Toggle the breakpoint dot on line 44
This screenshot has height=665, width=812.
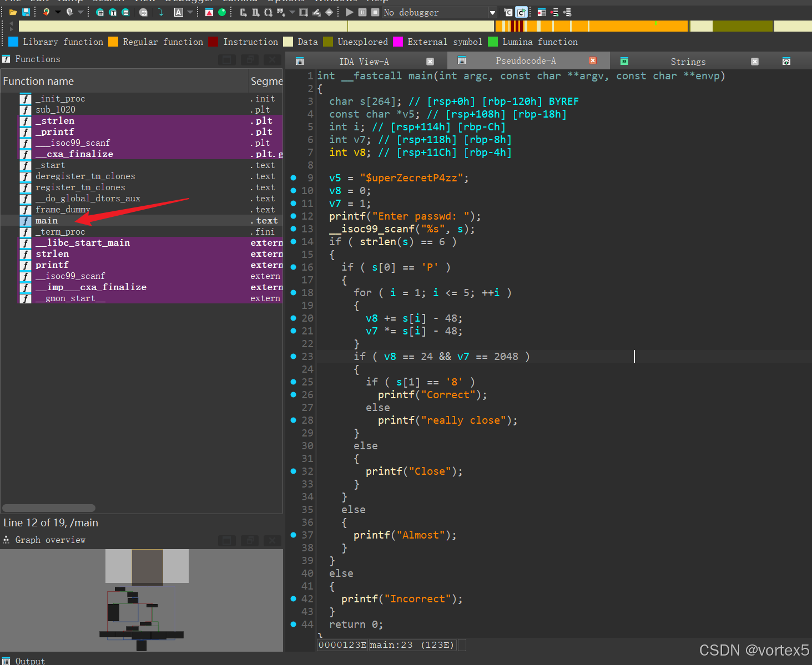click(x=293, y=625)
